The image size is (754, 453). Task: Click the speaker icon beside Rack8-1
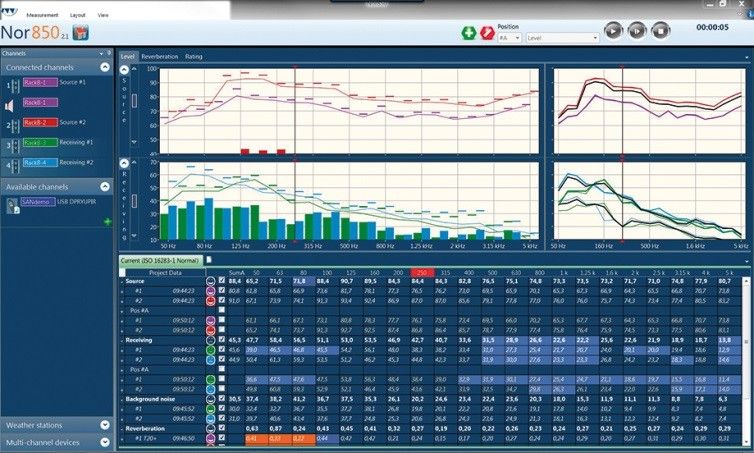9,104
